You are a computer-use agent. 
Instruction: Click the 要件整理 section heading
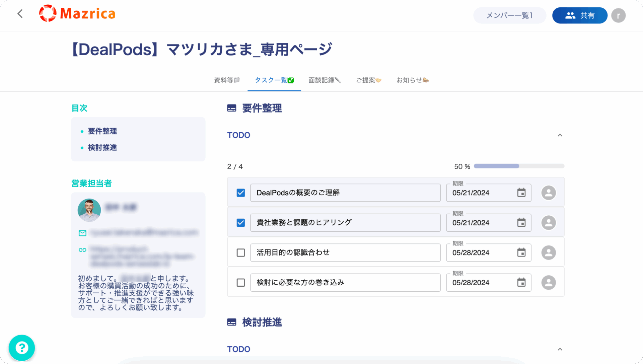(262, 108)
